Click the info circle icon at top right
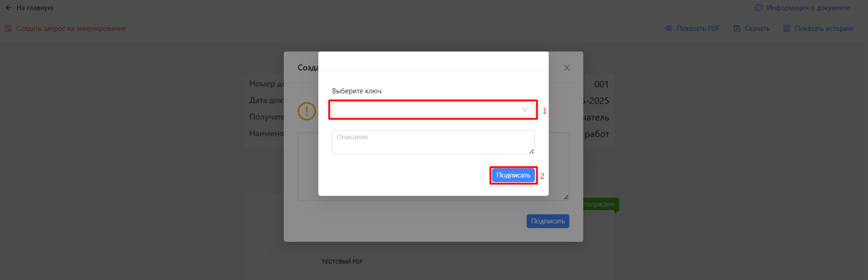Screen dimensions: 868x280 click(758, 8)
